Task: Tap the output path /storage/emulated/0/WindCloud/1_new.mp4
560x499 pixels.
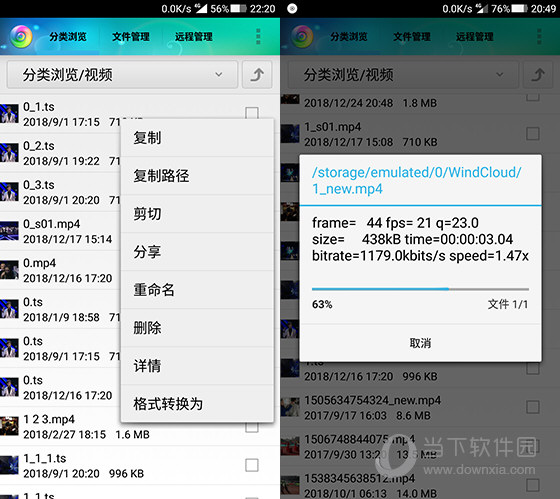Action: (417, 180)
